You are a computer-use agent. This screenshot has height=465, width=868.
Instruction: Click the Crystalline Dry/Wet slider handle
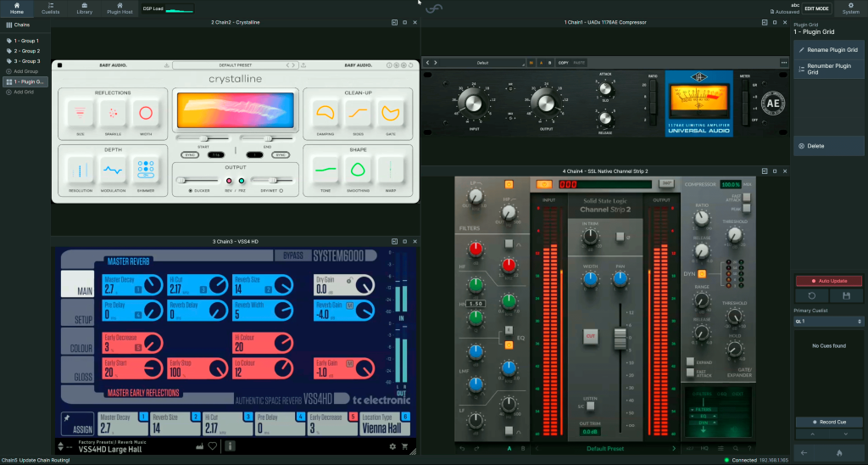point(272,181)
